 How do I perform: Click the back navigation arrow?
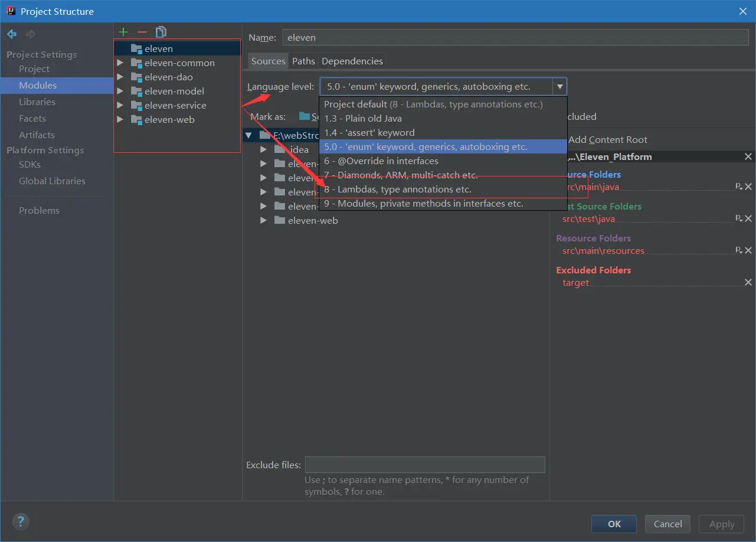[11, 34]
